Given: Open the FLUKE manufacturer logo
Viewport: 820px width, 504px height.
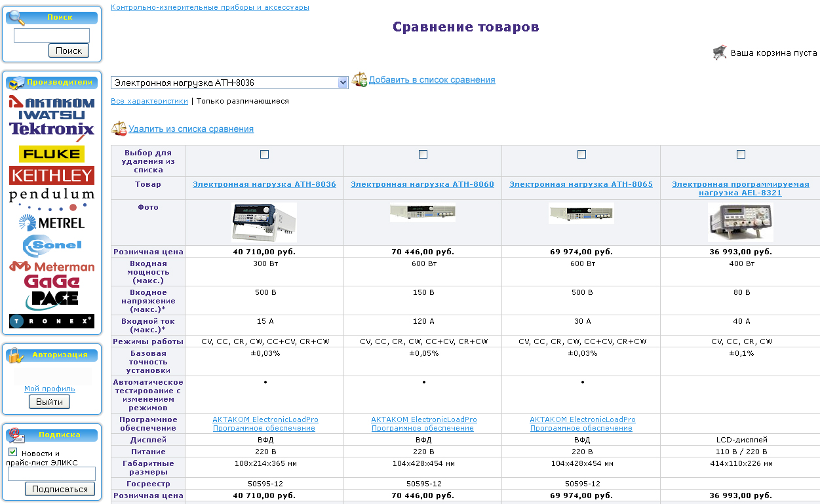Looking at the screenshot, I should [x=52, y=154].
